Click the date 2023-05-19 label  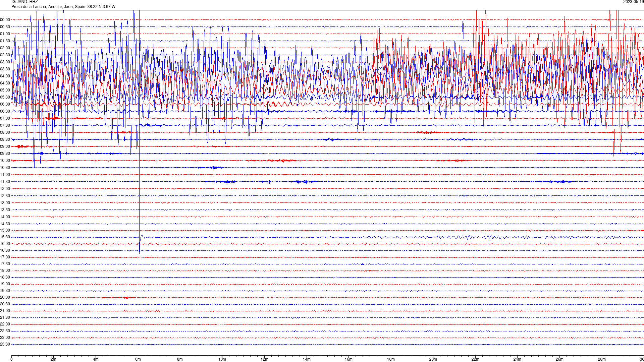click(633, 2)
